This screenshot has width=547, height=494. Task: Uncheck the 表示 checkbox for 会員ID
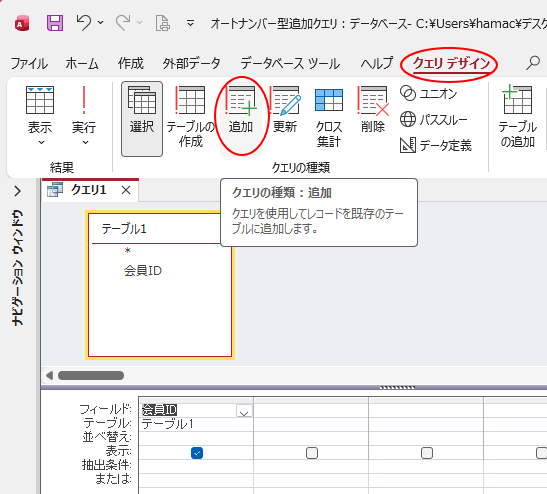pos(197,453)
